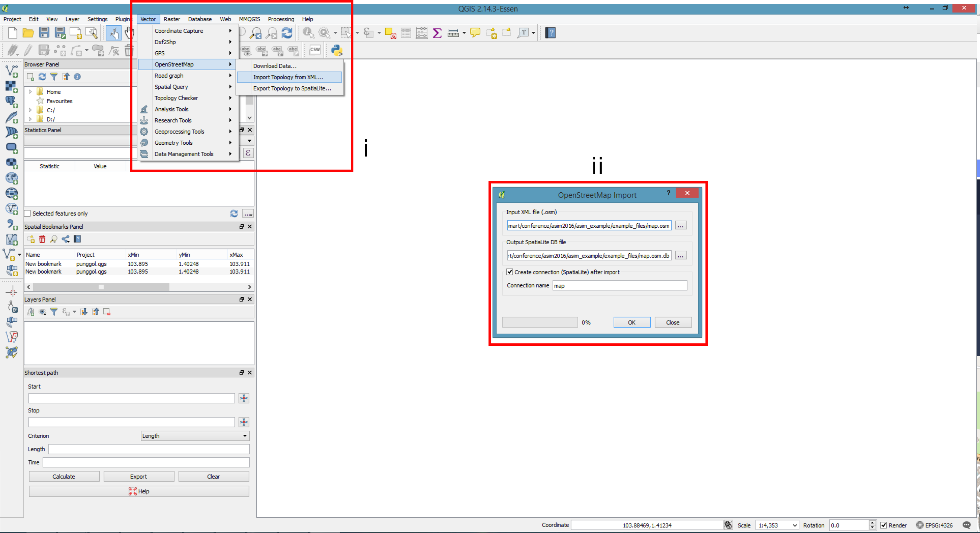Click the import progress bar at 0%
Screen dimensions: 980x533
point(540,323)
